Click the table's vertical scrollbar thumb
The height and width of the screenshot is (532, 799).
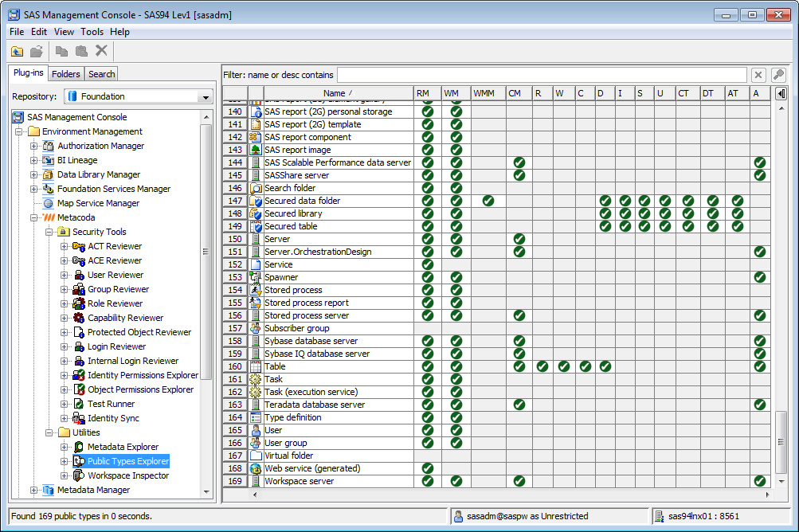tap(781, 442)
